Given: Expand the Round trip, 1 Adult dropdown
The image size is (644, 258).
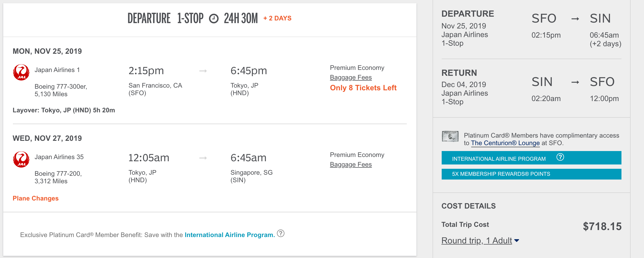Looking at the screenshot, I should point(480,241).
